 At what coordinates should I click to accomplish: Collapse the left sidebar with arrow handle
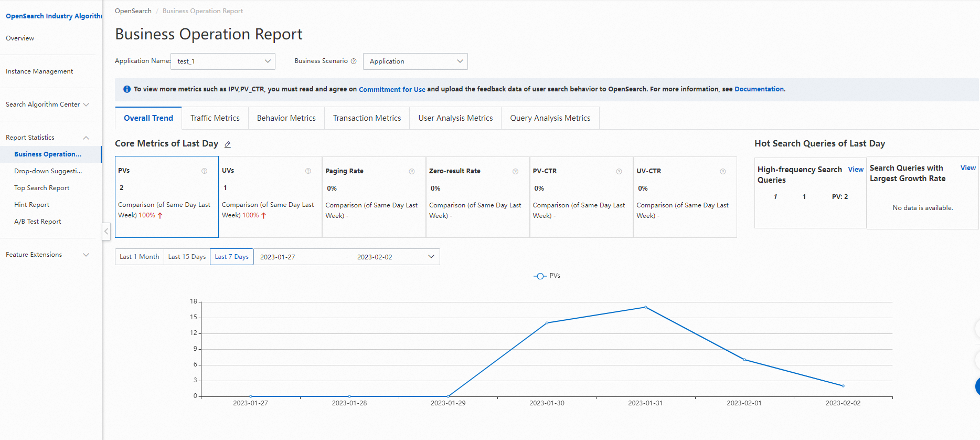106,231
